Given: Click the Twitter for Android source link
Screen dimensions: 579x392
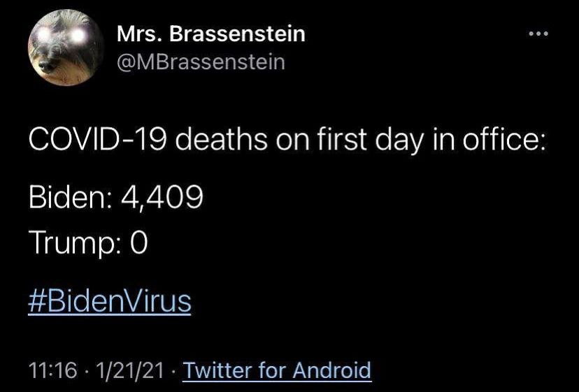Looking at the screenshot, I should [278, 370].
